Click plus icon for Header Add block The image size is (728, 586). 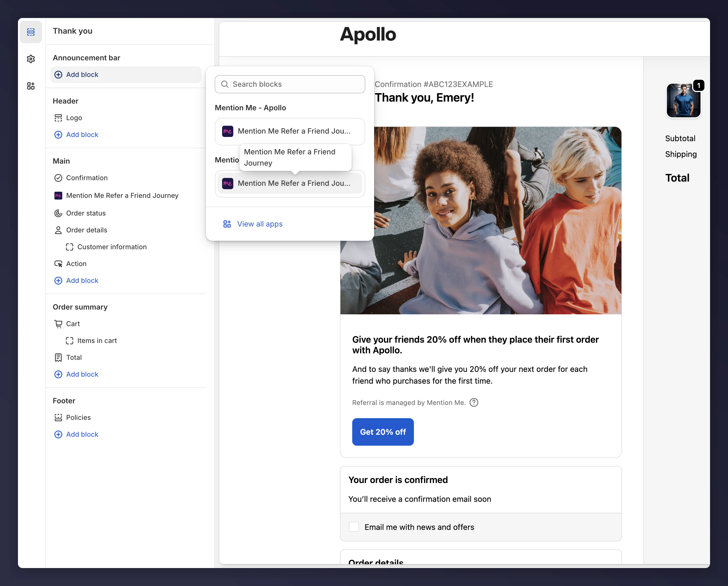(58, 135)
